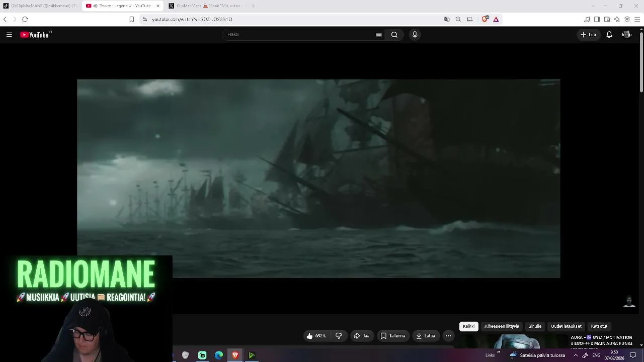Select the 'Aiheeseen liittyviä' filter chip
Viewport: 644px width, 362px height.
click(502, 326)
